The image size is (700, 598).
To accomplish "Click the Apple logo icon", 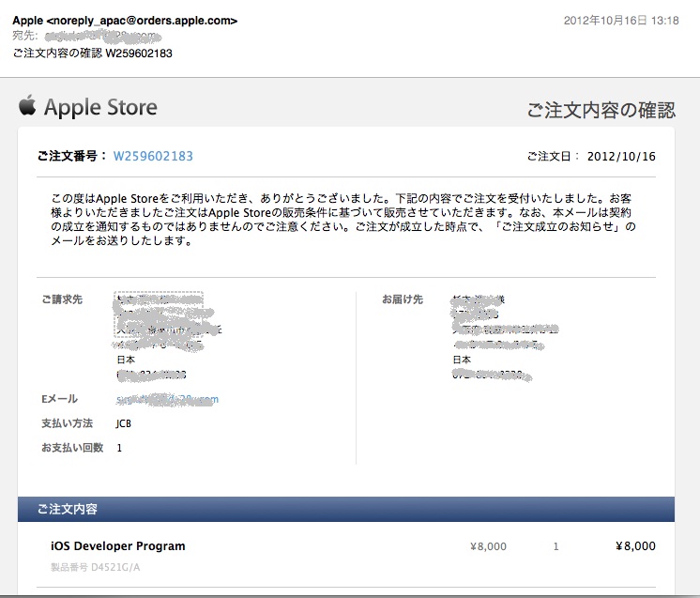I will point(27,105).
